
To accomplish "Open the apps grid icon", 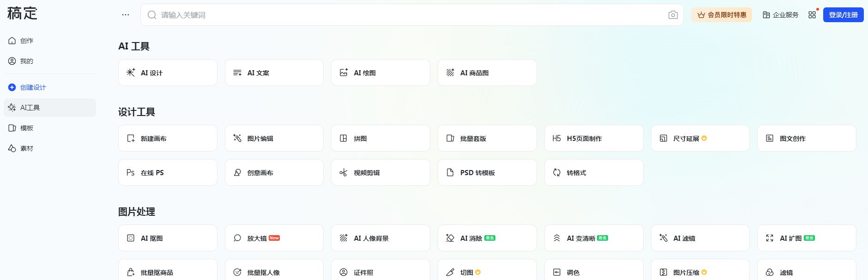I will (812, 15).
